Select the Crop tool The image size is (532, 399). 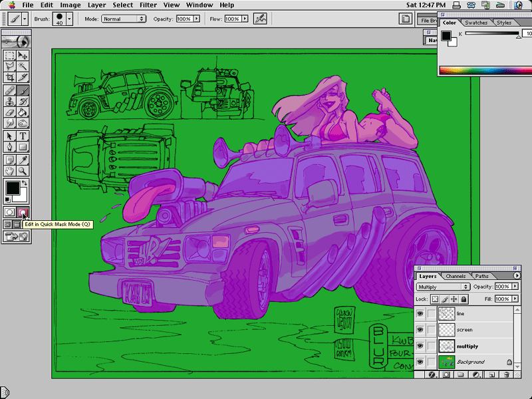9,77
